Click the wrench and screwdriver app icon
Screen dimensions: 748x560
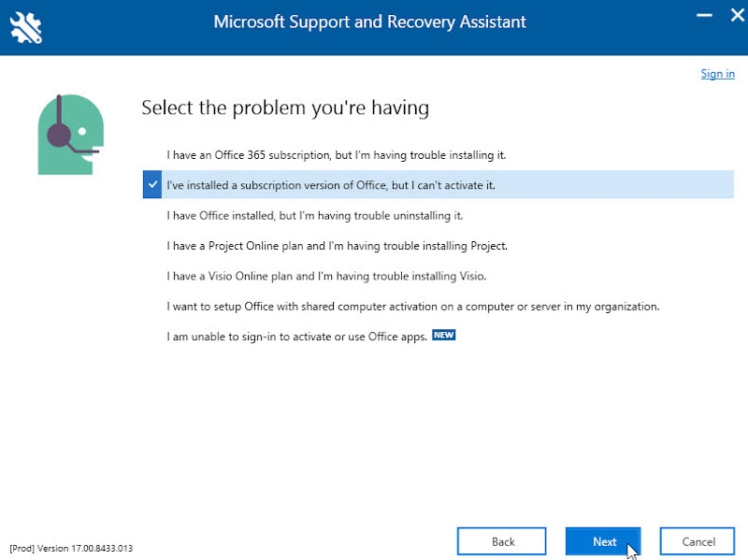point(25,28)
